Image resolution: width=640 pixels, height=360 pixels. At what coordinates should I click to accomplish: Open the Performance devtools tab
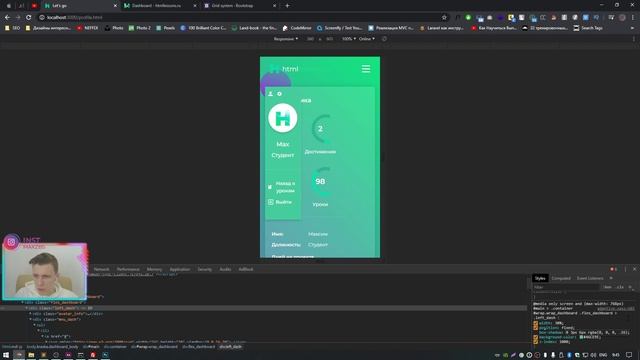pyautogui.click(x=128, y=269)
